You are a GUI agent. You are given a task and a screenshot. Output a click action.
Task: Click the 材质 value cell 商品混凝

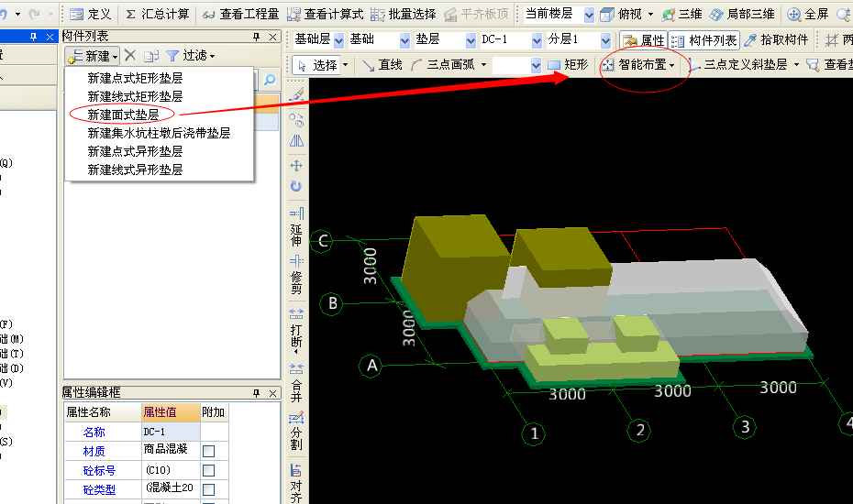point(171,450)
